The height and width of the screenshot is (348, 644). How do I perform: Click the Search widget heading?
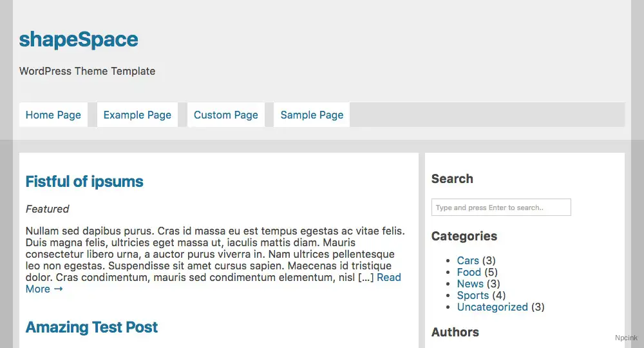(x=452, y=179)
